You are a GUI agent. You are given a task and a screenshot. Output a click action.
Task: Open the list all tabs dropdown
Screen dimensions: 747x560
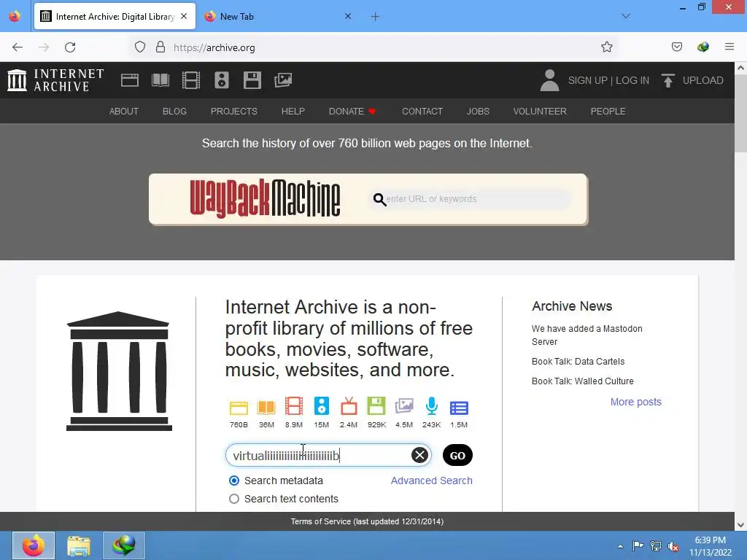point(625,16)
